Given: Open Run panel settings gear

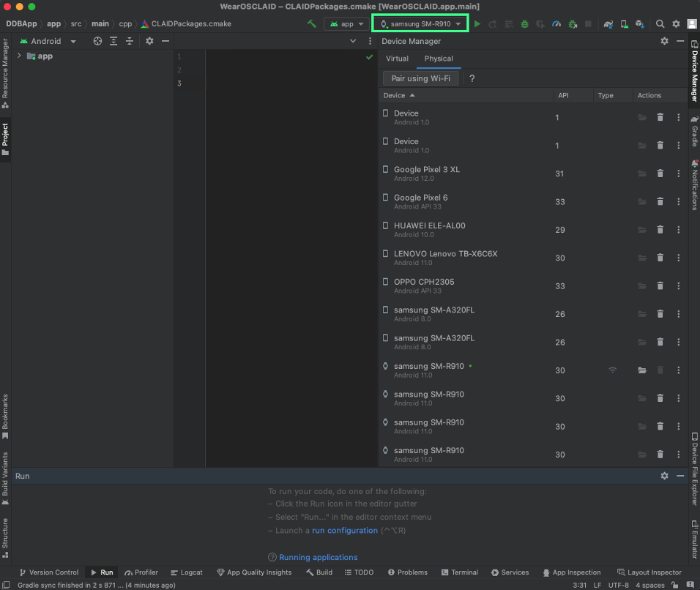Looking at the screenshot, I should point(665,476).
